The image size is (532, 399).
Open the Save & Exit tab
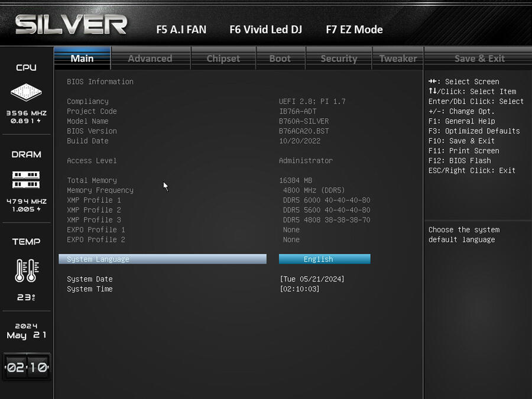479,59
